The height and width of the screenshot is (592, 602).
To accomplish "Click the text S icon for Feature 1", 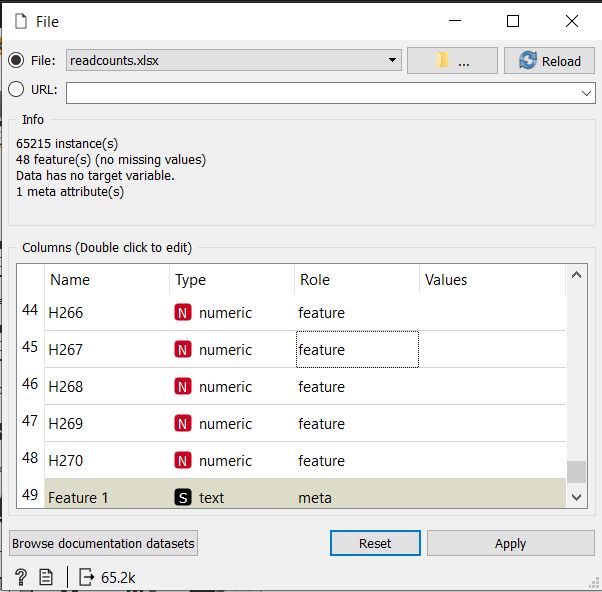I will 183,498.
